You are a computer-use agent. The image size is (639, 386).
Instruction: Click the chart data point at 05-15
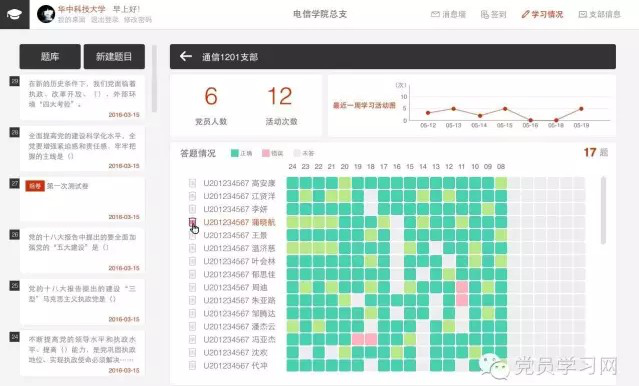click(505, 109)
